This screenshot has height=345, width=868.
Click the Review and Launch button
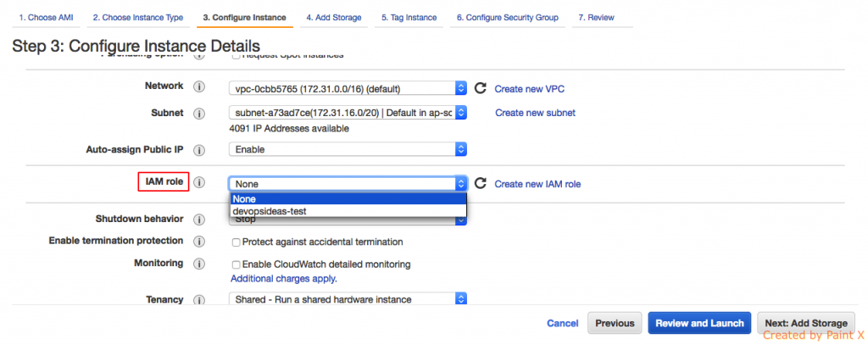698,323
